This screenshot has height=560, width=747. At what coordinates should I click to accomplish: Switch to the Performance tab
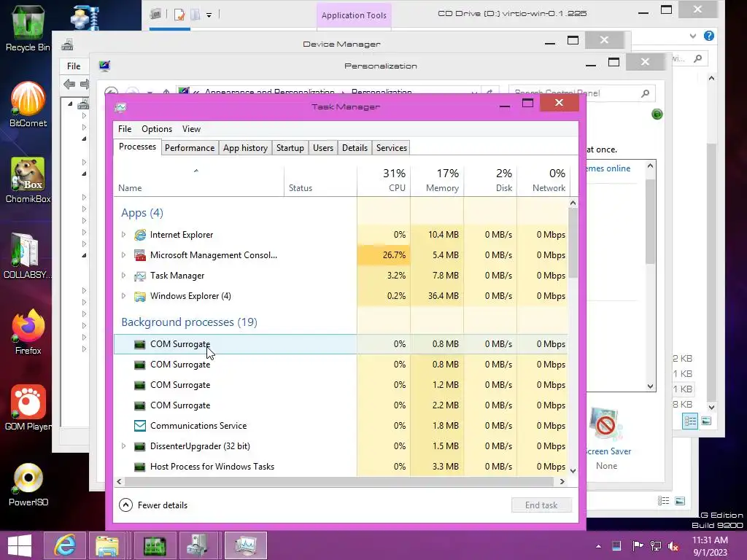coord(190,148)
